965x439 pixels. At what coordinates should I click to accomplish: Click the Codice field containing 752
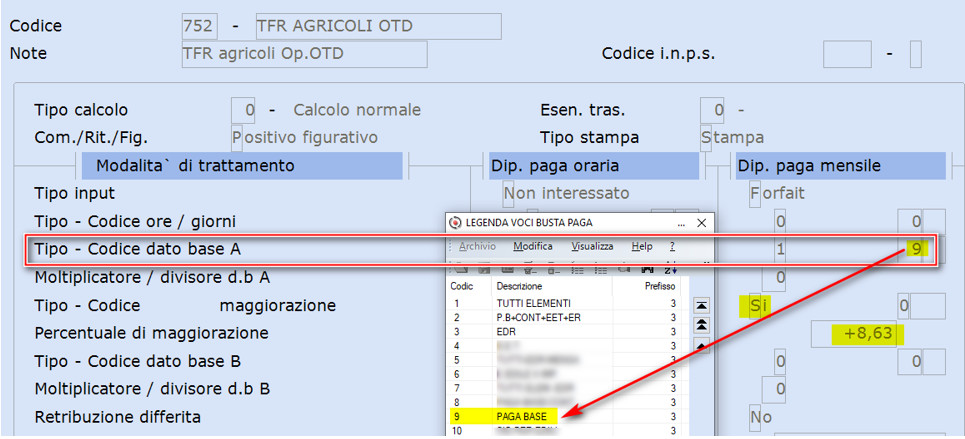point(199,26)
